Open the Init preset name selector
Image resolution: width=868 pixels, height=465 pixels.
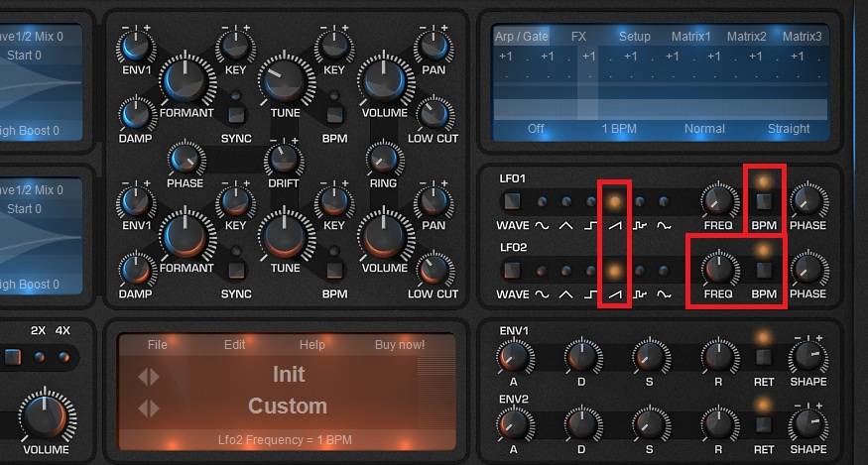pyautogui.click(x=289, y=375)
